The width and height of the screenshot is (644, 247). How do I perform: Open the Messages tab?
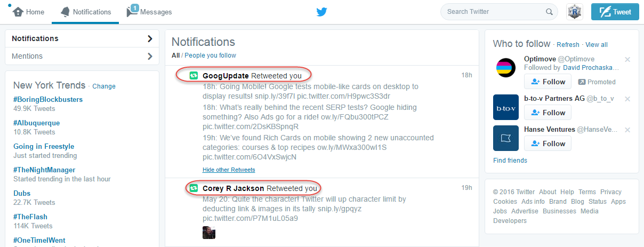tap(149, 12)
